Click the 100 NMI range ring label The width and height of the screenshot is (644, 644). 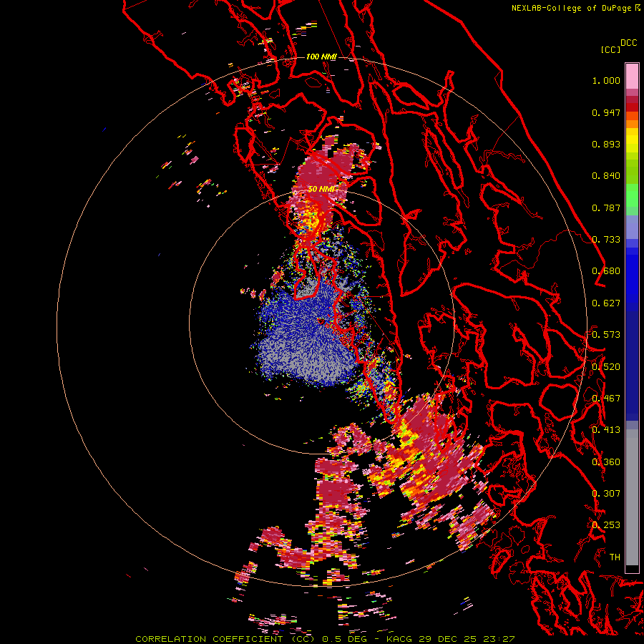(321, 57)
